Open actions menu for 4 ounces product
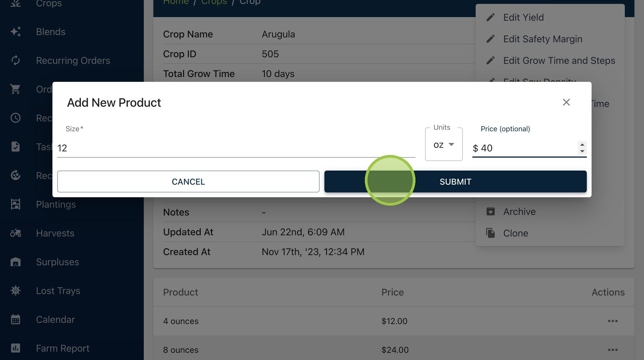Viewport: 644px width, 360px height. click(613, 321)
